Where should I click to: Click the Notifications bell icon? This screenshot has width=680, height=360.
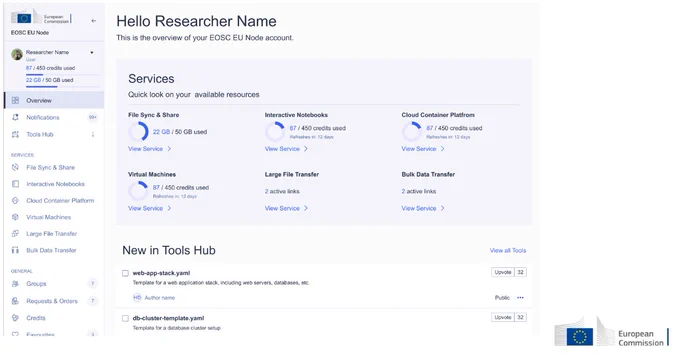point(15,117)
